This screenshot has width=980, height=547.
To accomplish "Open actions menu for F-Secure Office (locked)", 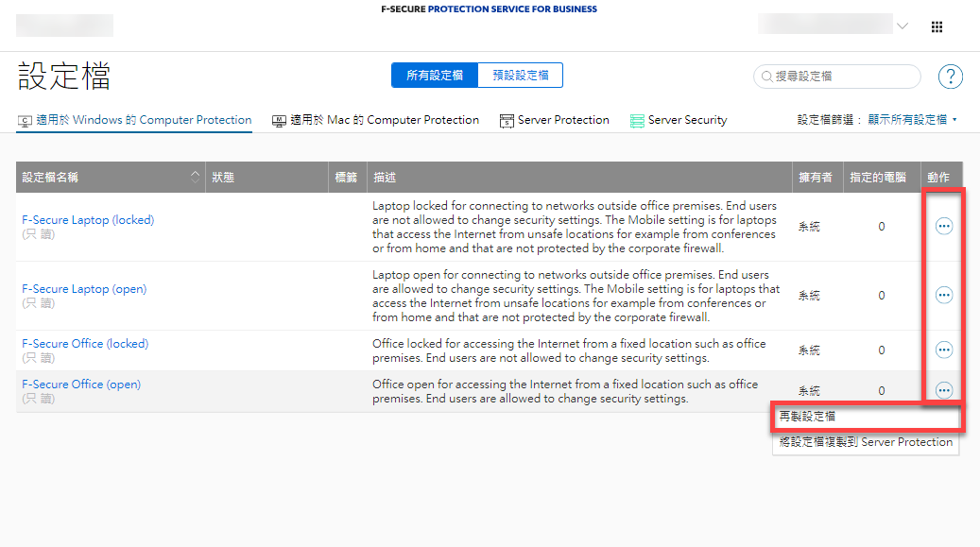I will (x=943, y=350).
